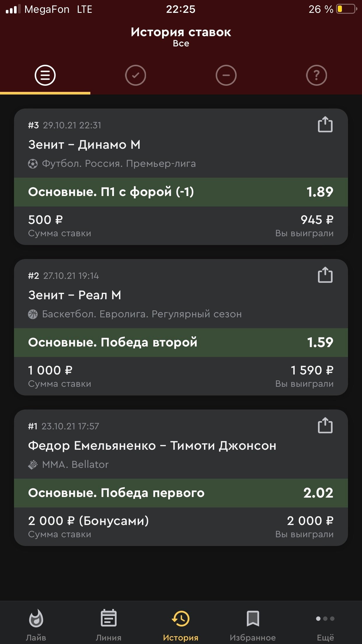Screen dimensions: 362x644
Task: Show all bets filter tab
Action: tap(45, 76)
